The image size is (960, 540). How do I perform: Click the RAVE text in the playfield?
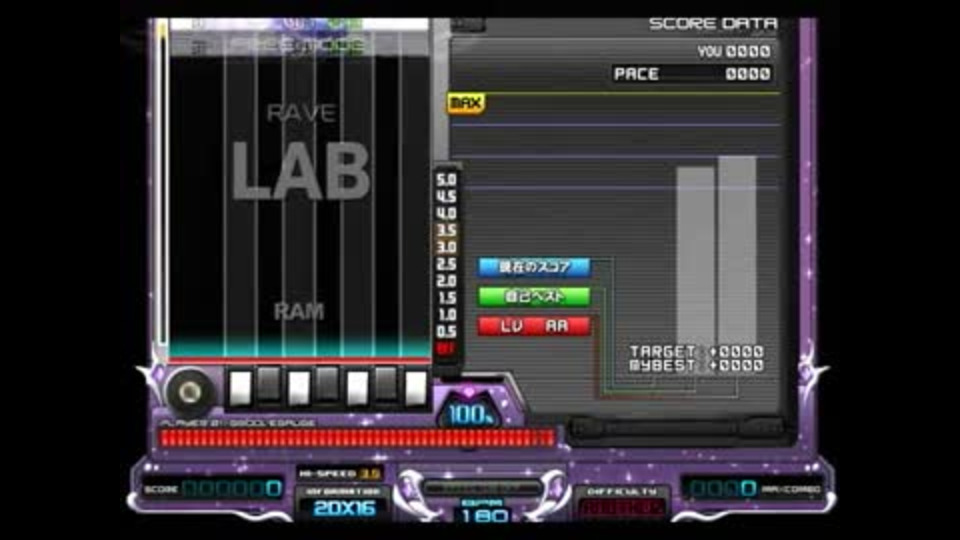(301, 113)
